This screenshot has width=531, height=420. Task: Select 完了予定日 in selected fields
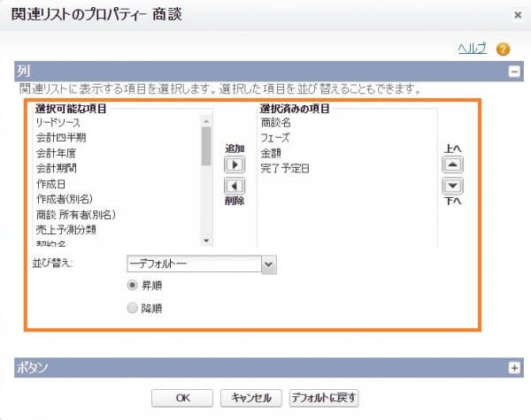pos(285,168)
